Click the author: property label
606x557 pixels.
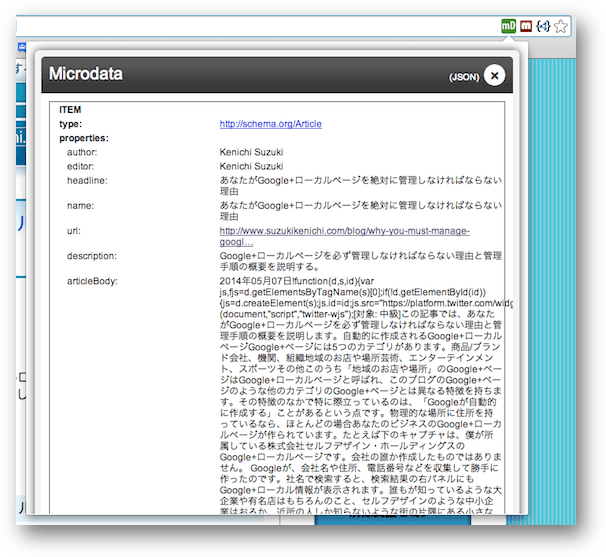82,152
